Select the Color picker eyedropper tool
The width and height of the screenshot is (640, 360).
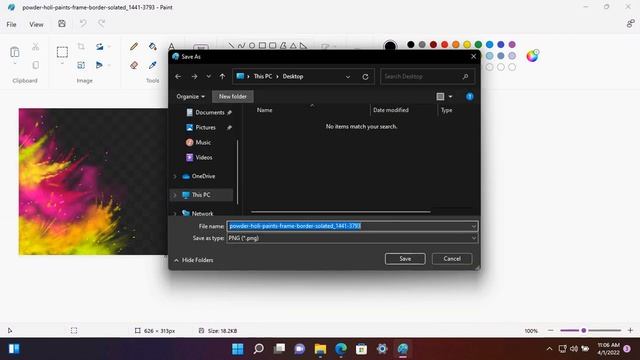click(153, 65)
